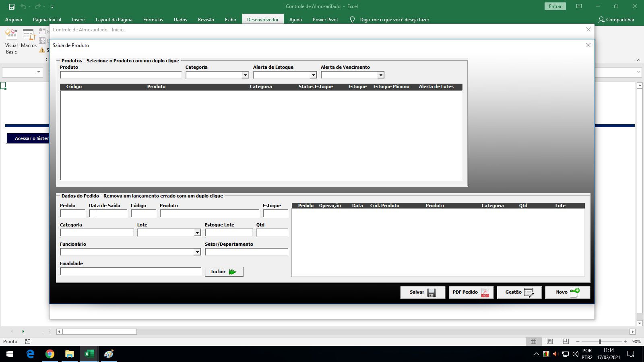
Task: Click the Finalidade text field
Action: tap(130, 271)
